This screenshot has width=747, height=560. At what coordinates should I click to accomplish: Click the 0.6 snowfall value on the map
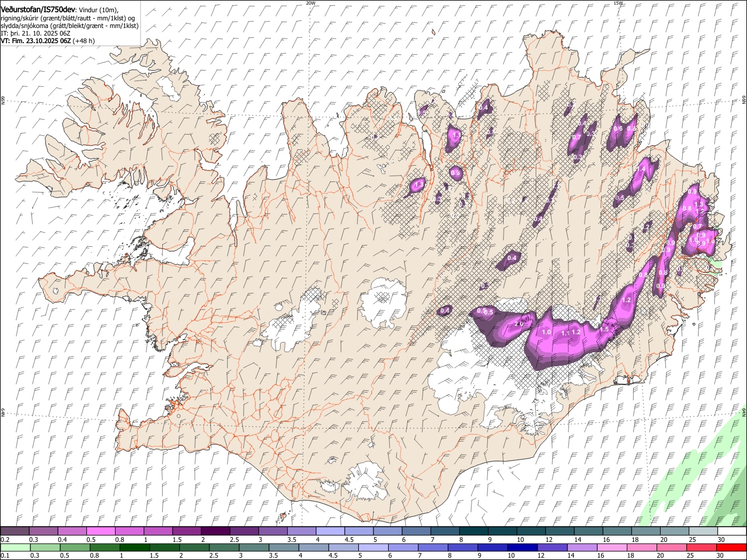click(x=618, y=128)
